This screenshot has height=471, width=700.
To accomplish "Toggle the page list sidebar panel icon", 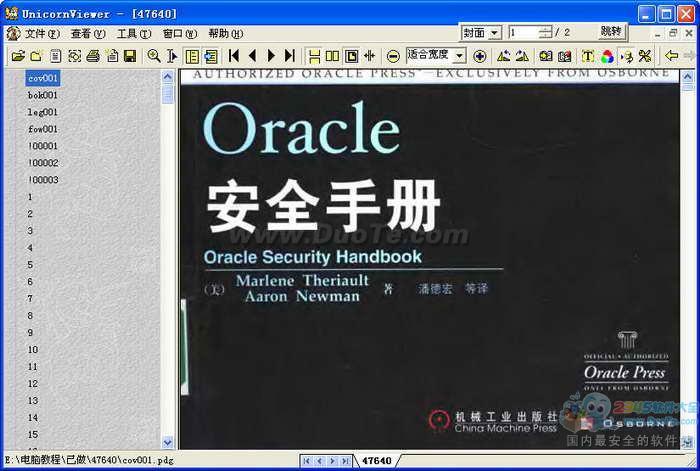I will 192,56.
